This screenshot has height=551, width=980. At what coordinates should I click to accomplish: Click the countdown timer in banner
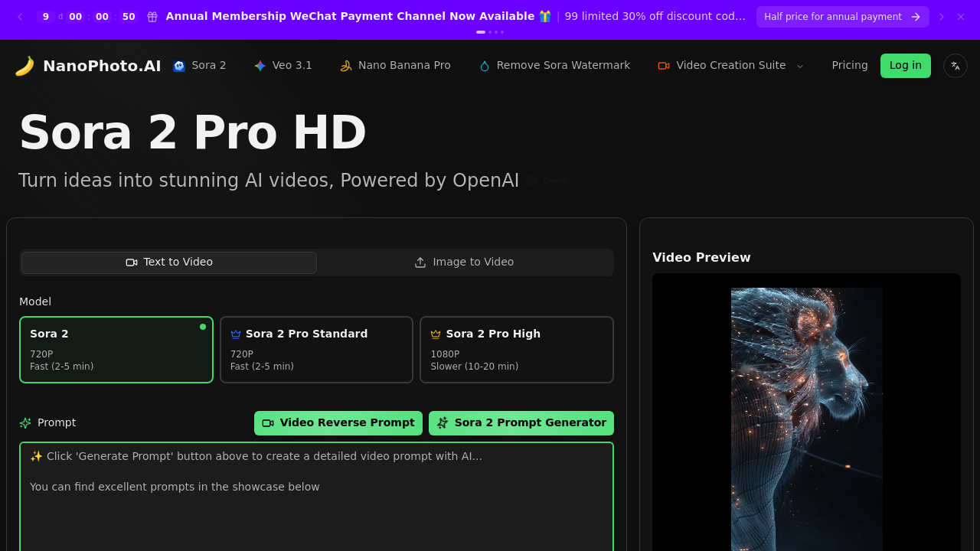[x=88, y=17]
